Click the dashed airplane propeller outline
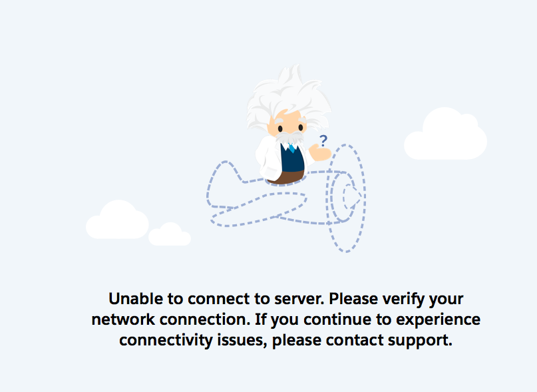The height and width of the screenshot is (392, 537). pyautogui.click(x=346, y=198)
